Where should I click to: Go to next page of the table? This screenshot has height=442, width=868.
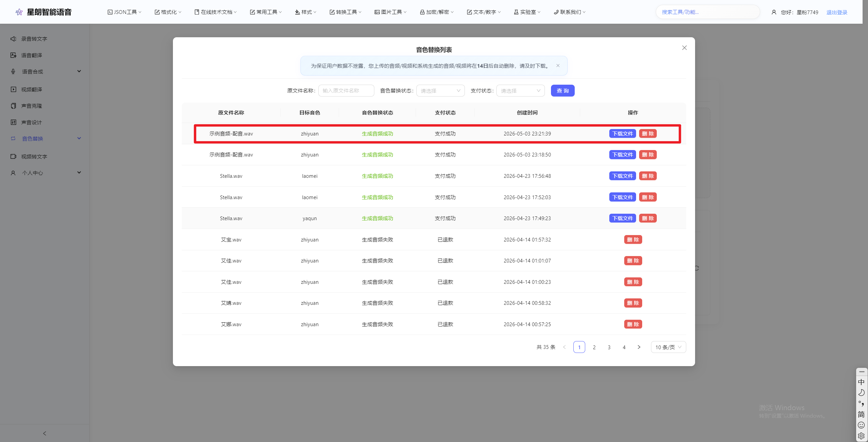(639, 347)
